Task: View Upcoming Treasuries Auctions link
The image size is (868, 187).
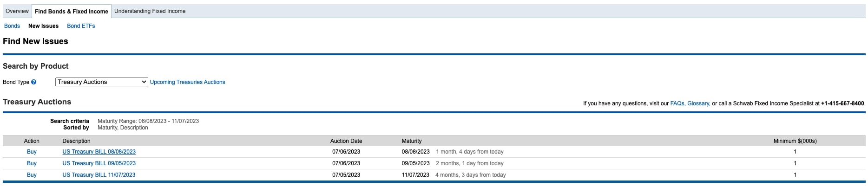Action: [x=187, y=82]
